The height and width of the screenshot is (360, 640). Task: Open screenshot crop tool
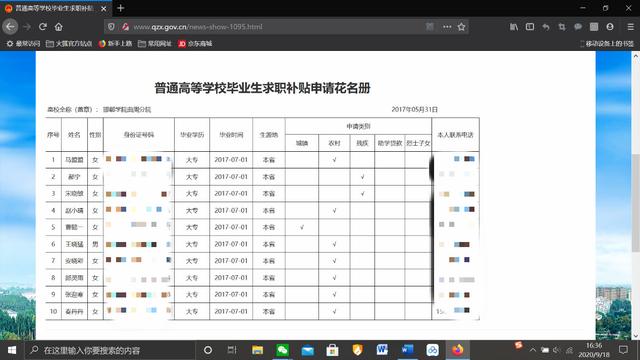(562, 27)
